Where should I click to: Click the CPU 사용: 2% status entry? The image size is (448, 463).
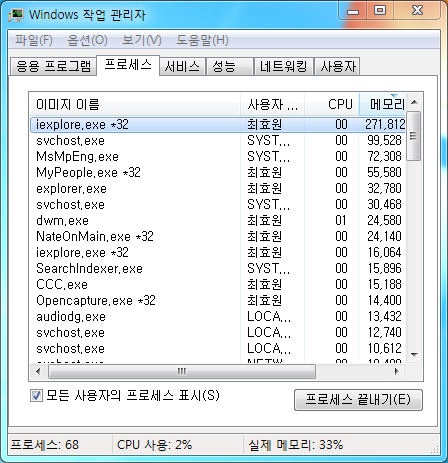coord(155,445)
